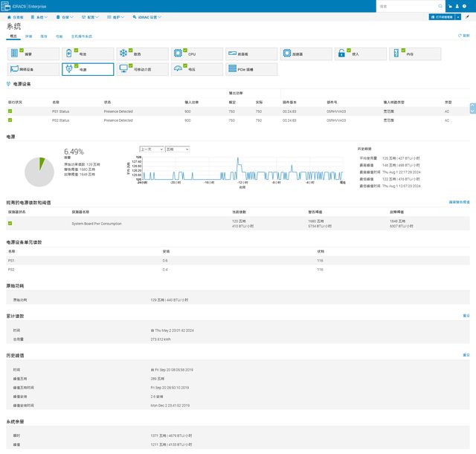
Task: Click the CPU component tile
Action: (x=197, y=53)
